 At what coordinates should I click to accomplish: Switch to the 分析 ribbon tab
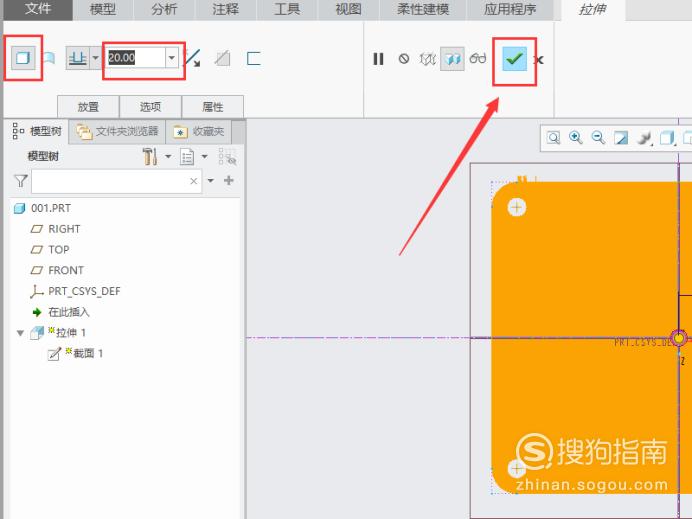click(164, 9)
